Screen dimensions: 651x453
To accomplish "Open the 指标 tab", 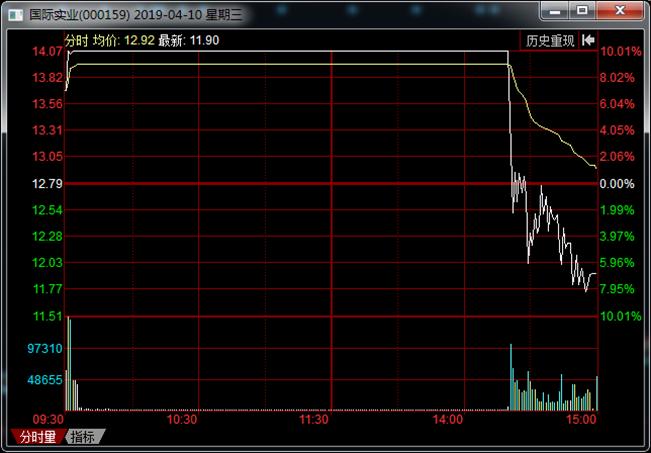I will pyautogui.click(x=82, y=436).
